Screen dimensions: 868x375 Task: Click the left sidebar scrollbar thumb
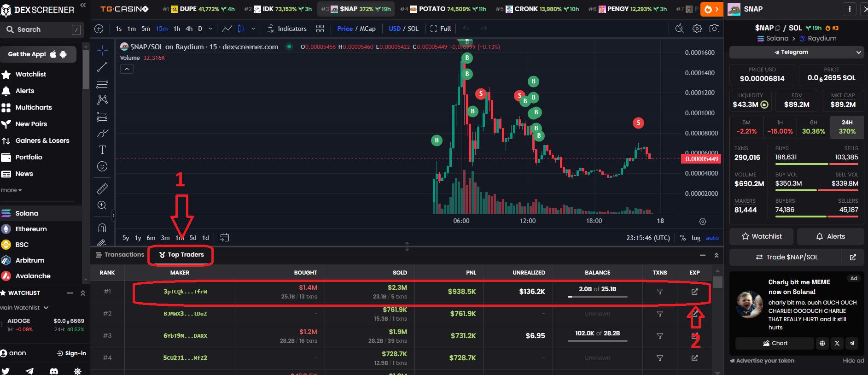(x=86, y=69)
